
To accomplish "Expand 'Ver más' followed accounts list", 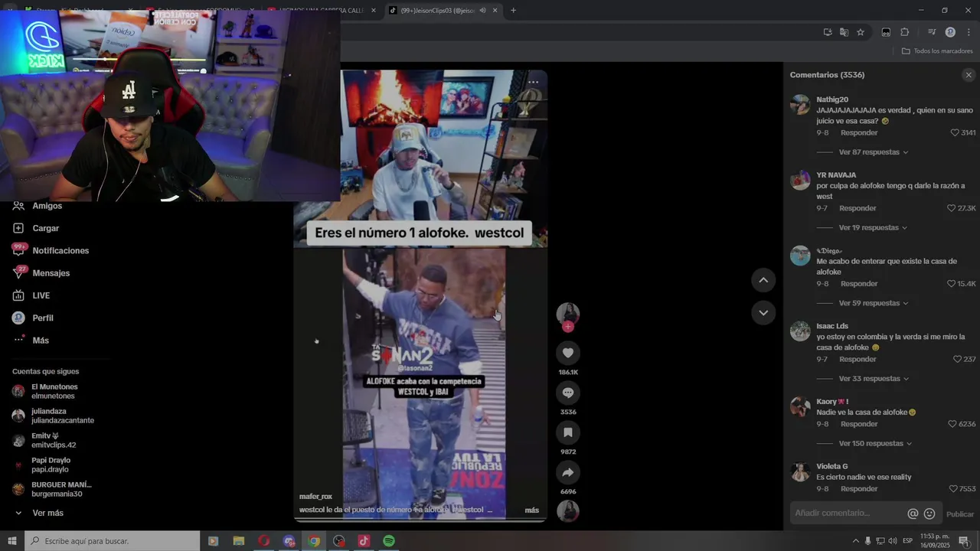I will tap(47, 513).
